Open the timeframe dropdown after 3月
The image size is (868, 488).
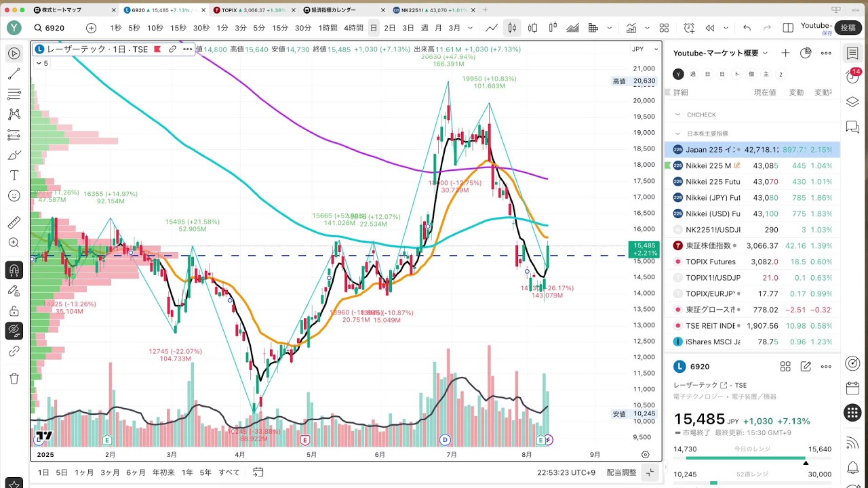471,28
